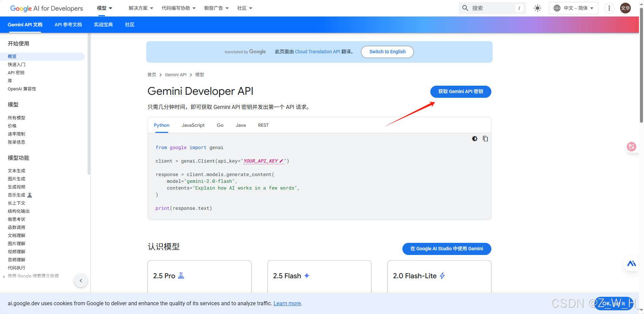Switch to the API 参考文档 tab

click(x=68, y=25)
